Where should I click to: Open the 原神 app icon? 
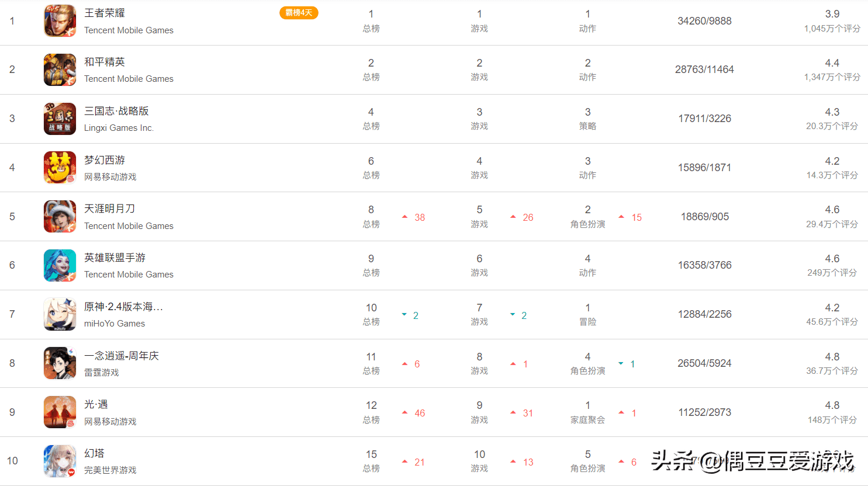(60, 314)
